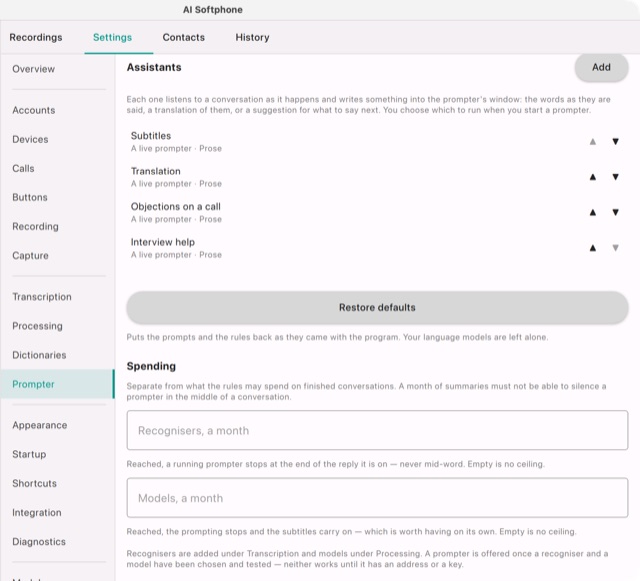
Task: Add a new assistant
Action: [601, 67]
